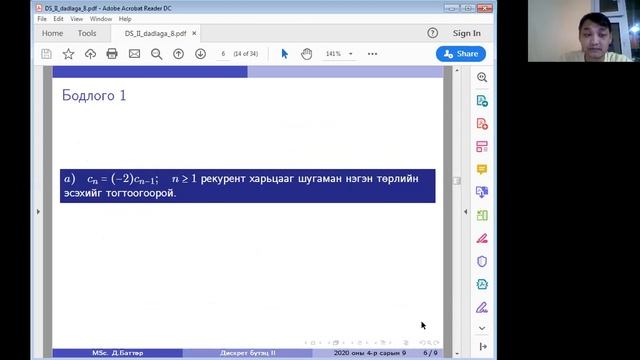Show more tools with the sidebar chevron
This screenshot has width=640, height=360.
coord(482,328)
